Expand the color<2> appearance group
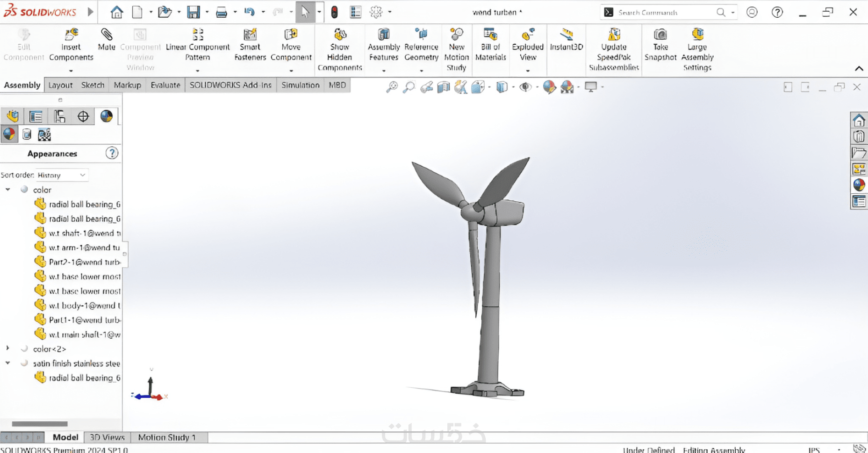 tap(8, 348)
